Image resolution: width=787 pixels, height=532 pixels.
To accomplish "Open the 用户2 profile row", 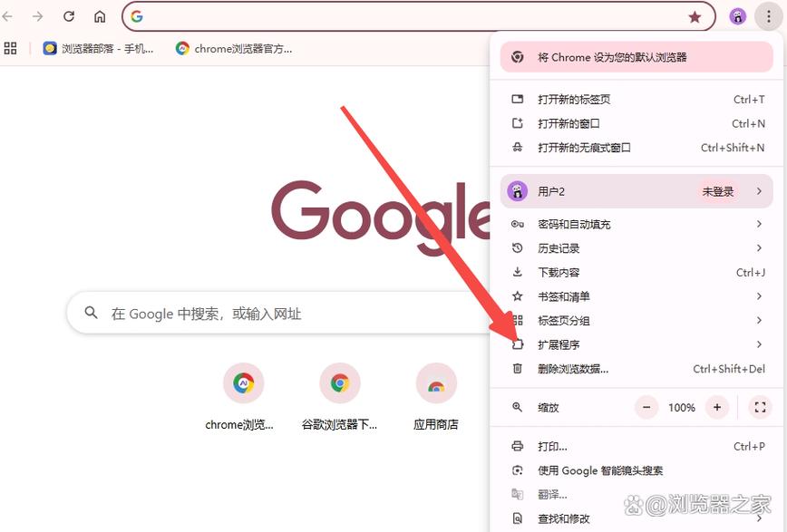I will coord(636,191).
